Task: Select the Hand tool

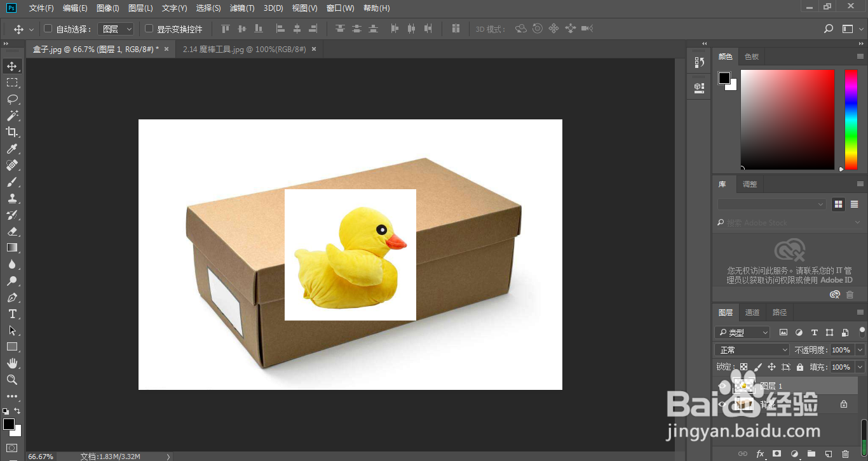Action: coord(12,363)
